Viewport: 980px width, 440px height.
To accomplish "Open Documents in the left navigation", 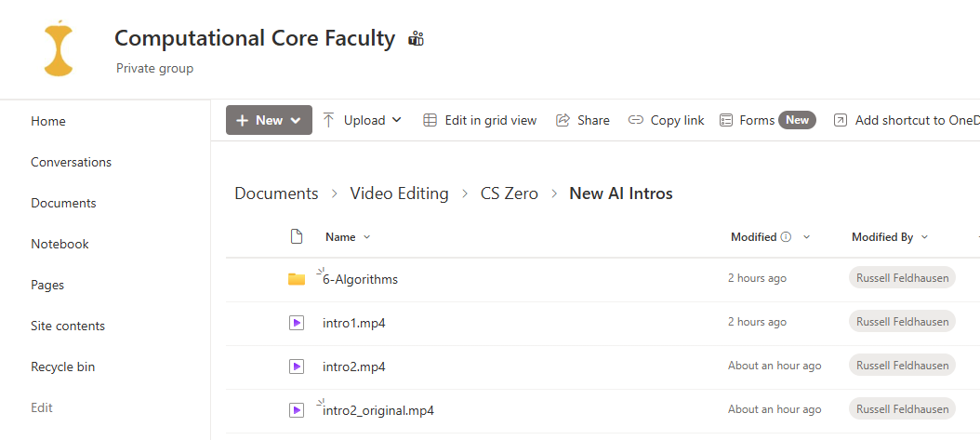I will (64, 203).
